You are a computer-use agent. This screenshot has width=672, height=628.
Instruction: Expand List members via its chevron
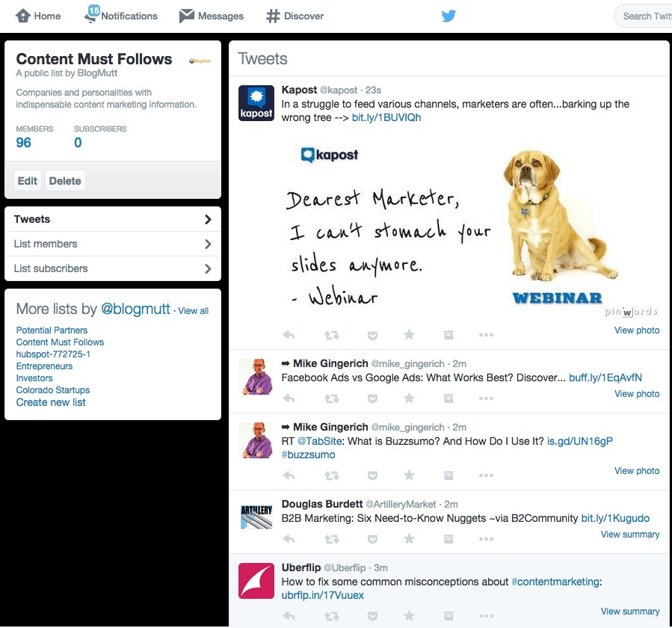(x=208, y=244)
